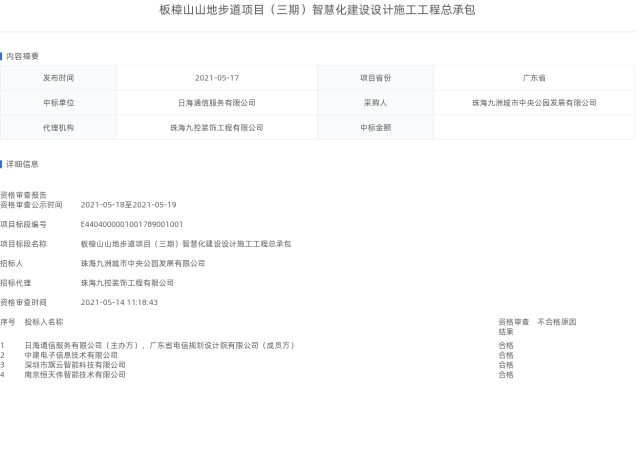
Task: Open agency 珠海九控装饰工程有限公司 in summary table
Action: pos(216,128)
